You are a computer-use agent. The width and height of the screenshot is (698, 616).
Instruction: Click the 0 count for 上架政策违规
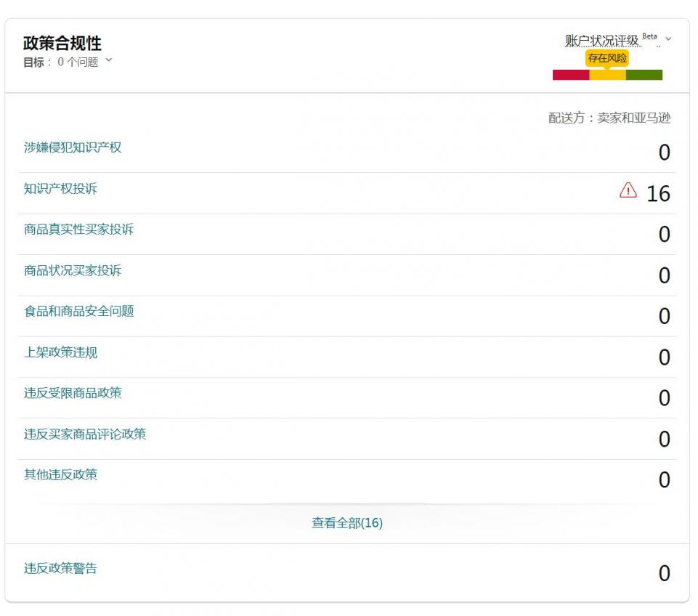tap(665, 357)
